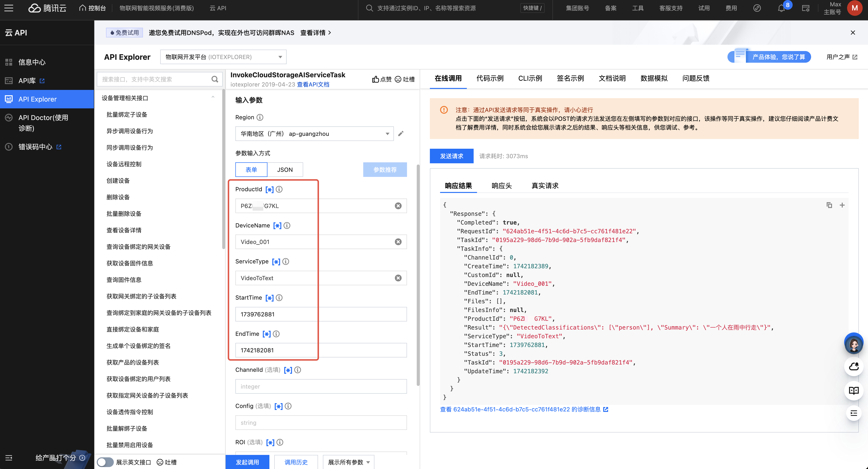
Task: Click the top bar music-note circle icon
Action: tap(757, 8)
